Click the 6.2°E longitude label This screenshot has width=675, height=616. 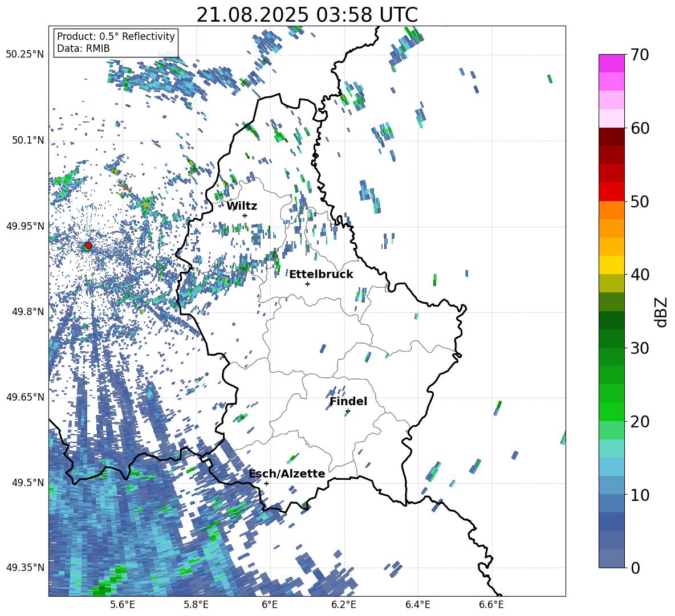pos(344,605)
